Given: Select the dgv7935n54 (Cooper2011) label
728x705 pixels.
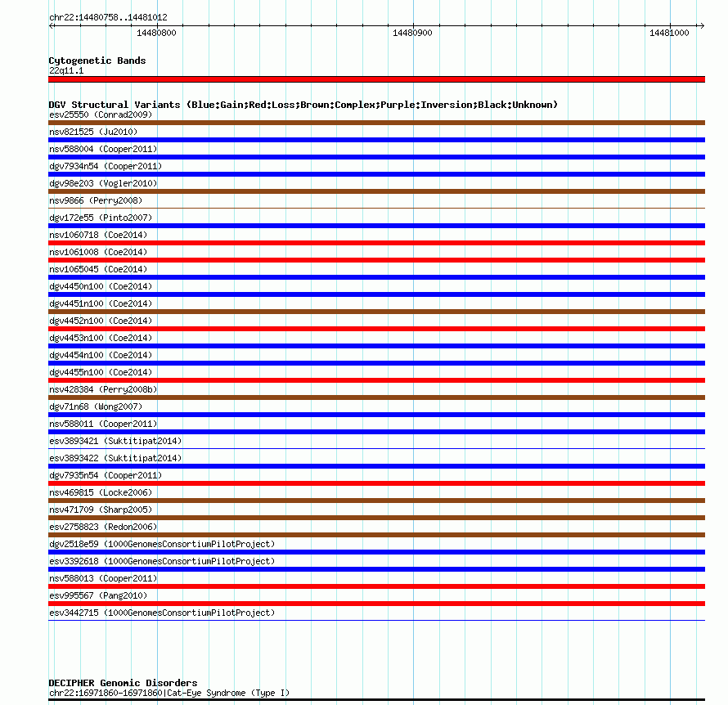Looking at the screenshot, I should point(106,475).
